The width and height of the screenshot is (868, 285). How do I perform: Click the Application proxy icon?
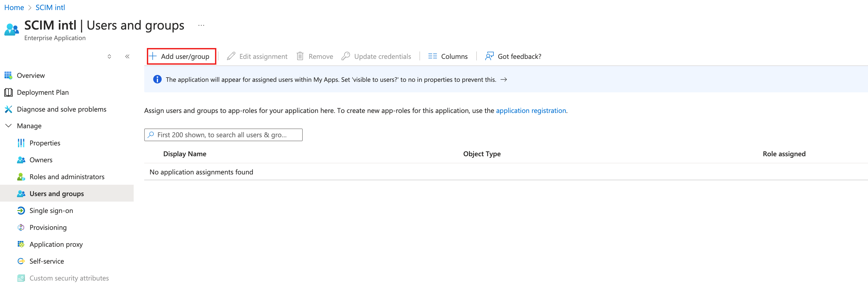click(21, 244)
